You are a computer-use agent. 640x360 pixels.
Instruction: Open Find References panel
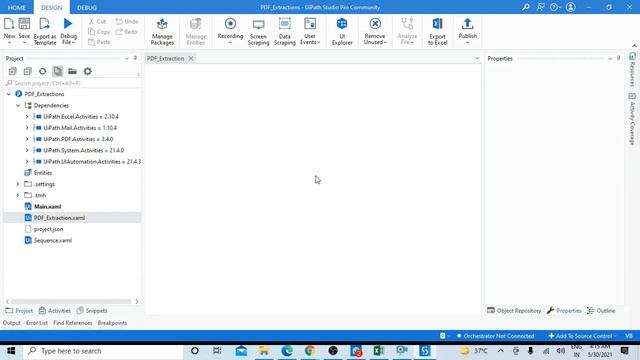click(x=73, y=323)
